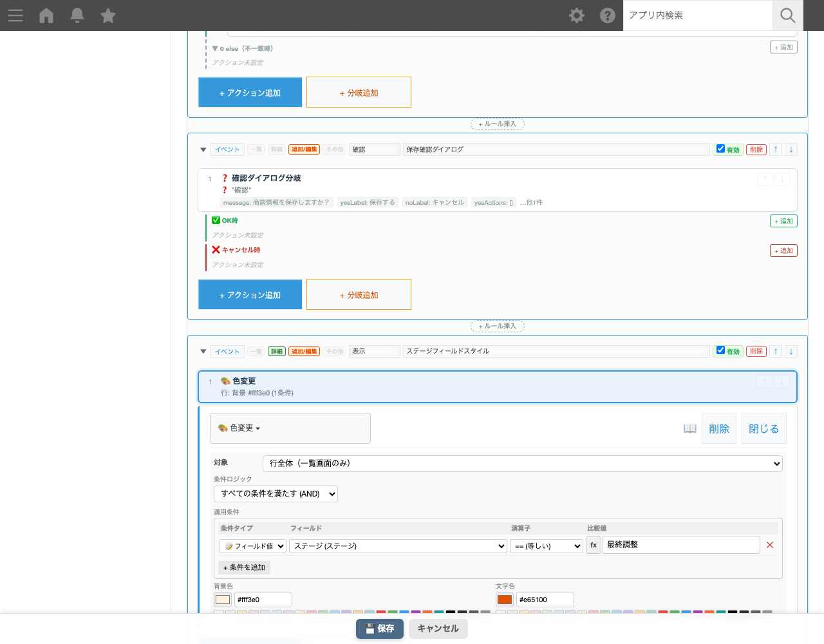This screenshot has width=824, height=644.
Task: Click 削除 in the 色変更 editor
Action: coord(719,429)
